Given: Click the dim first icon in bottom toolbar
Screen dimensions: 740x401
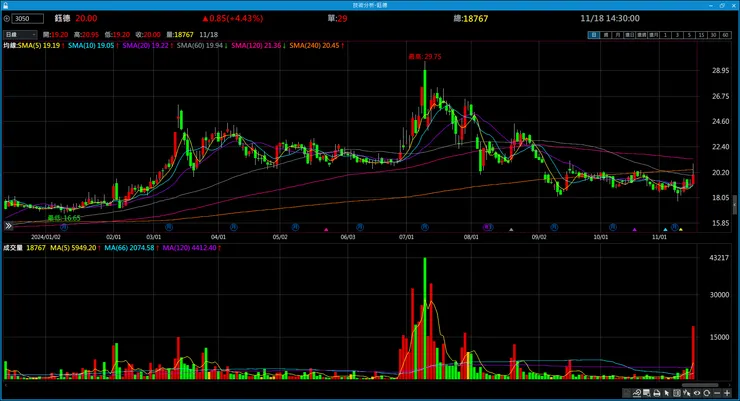Looking at the screenshot, I should point(626,393).
